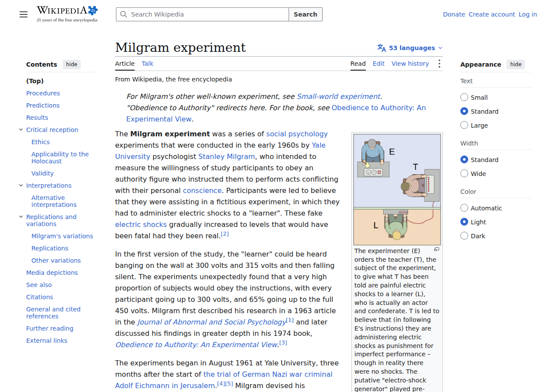Viewport: 558px width, 392px height.
Task: Open Small-world experiment link
Action: tap(339, 97)
